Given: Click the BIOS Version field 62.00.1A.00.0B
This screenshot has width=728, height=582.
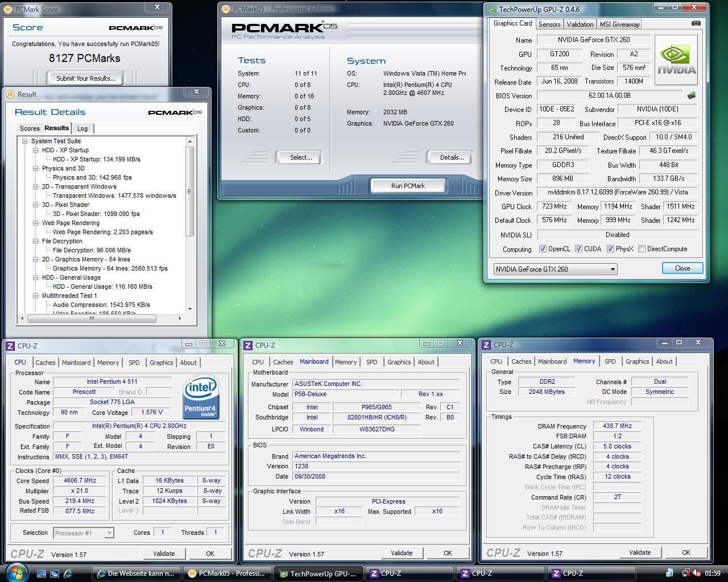Looking at the screenshot, I should pyautogui.click(x=609, y=95).
